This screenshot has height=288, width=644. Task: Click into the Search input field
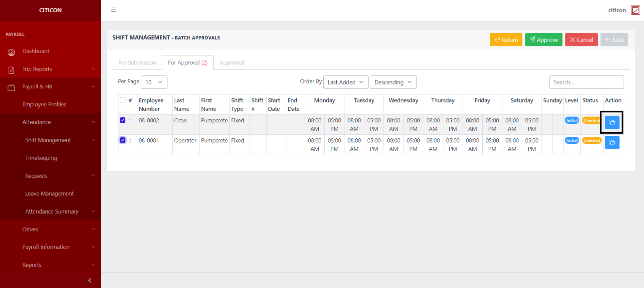point(586,82)
